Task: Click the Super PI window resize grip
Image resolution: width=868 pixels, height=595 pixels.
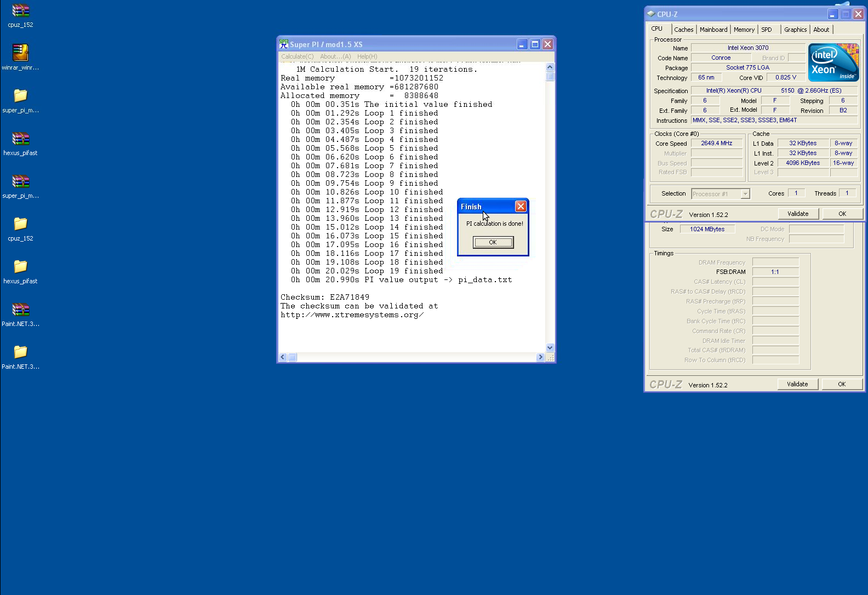Action: click(x=550, y=357)
